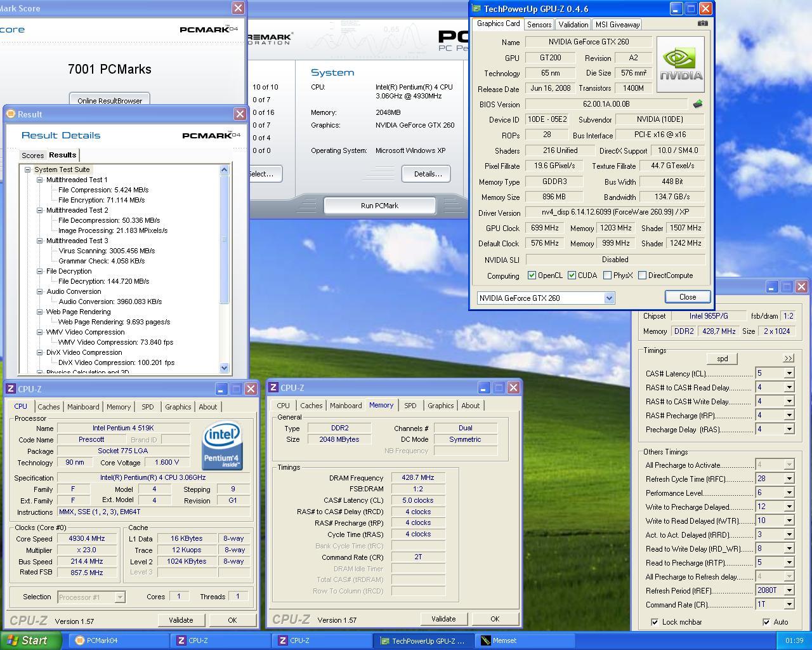Switch to the Sensors tab in GPU-Z
This screenshot has height=650, width=812.
pos(539,25)
